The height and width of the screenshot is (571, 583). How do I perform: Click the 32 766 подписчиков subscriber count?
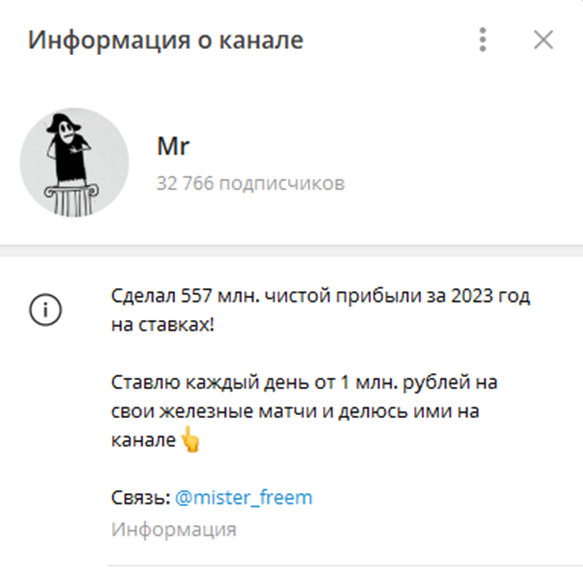[251, 183]
